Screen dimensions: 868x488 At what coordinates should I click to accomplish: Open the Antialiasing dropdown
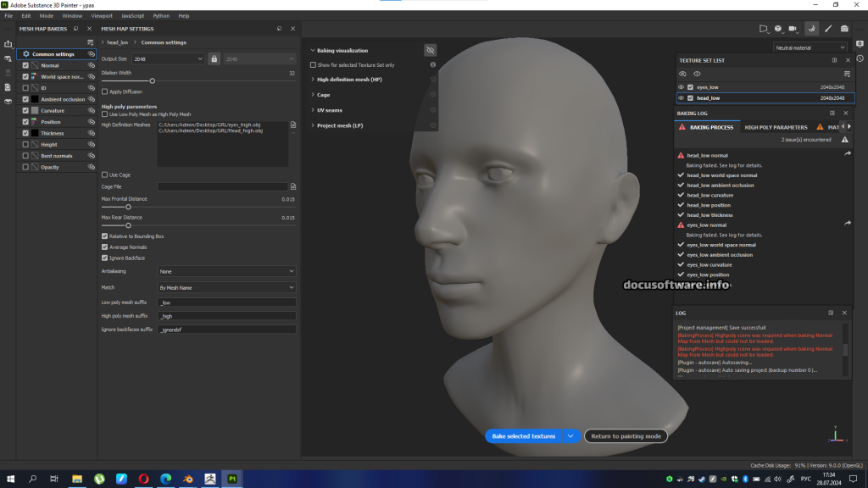tap(226, 271)
